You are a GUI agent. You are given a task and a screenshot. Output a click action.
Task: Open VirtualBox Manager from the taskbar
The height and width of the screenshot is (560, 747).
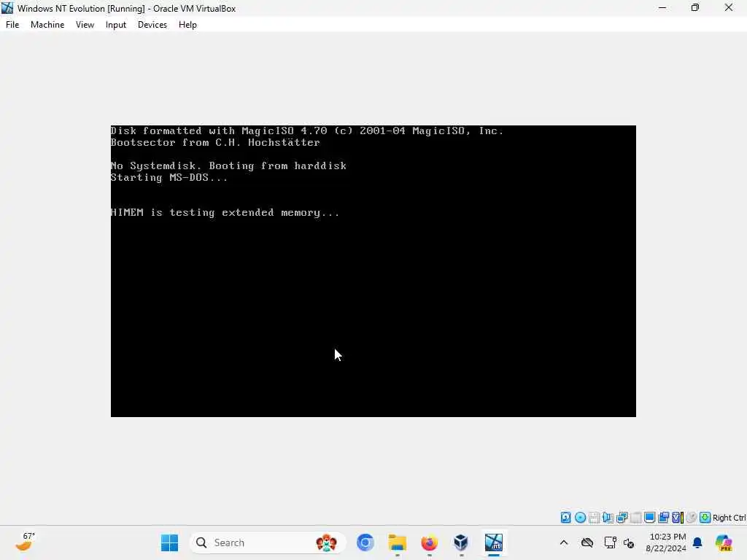coord(461,542)
